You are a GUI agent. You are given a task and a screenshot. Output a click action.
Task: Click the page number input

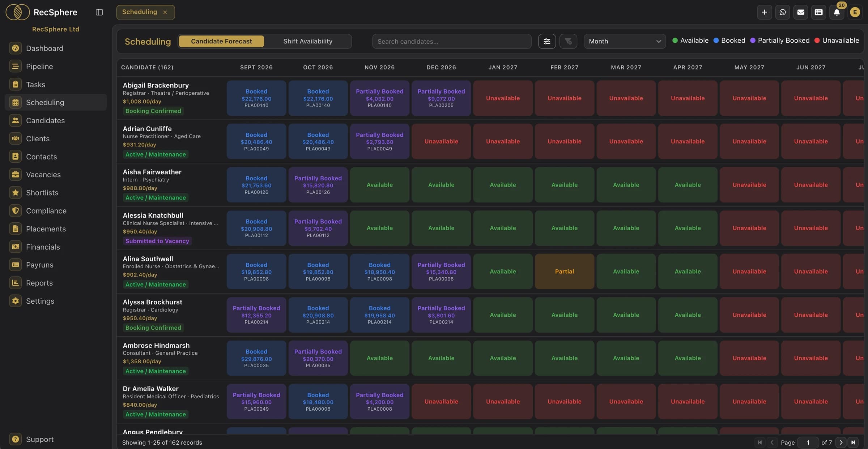pos(808,442)
